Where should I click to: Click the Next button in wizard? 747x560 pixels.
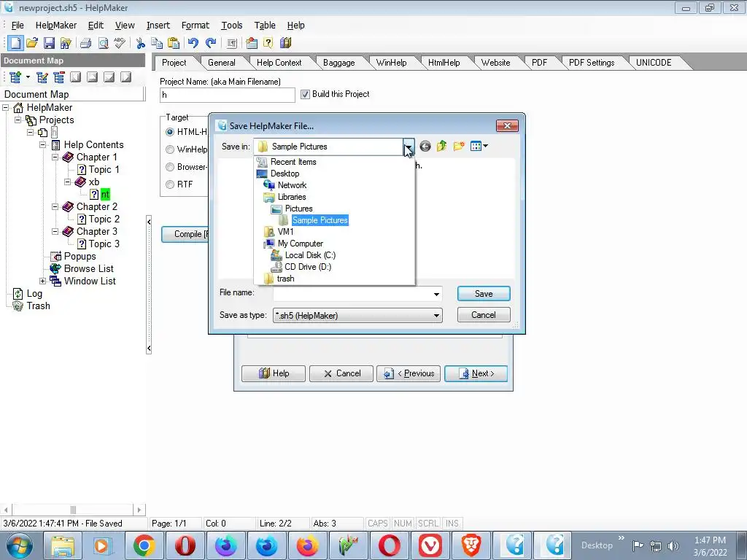click(476, 373)
